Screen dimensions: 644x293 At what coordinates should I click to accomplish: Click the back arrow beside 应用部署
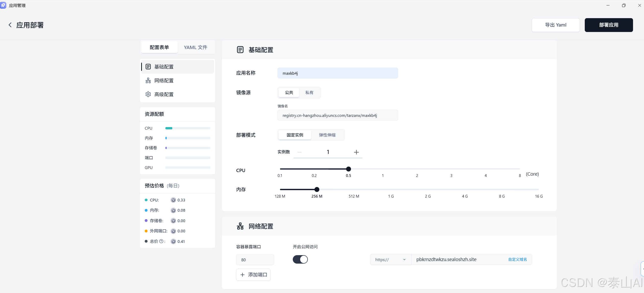point(10,25)
